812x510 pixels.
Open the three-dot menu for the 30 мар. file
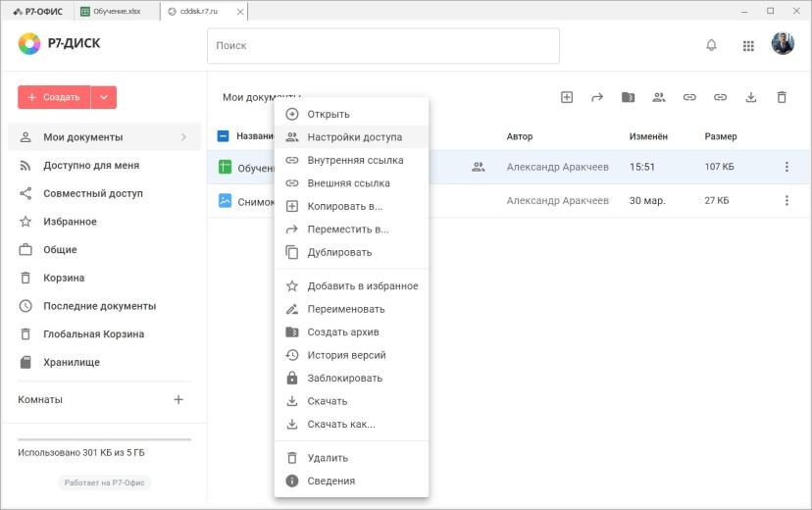(x=787, y=200)
